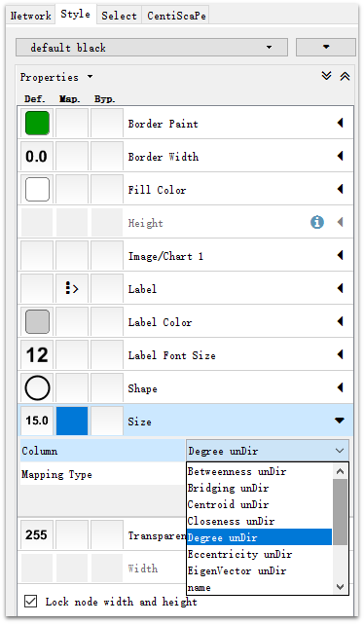This screenshot has width=364, height=624.
Task: Open the Label passthrough mapping icon
Action: tap(72, 288)
